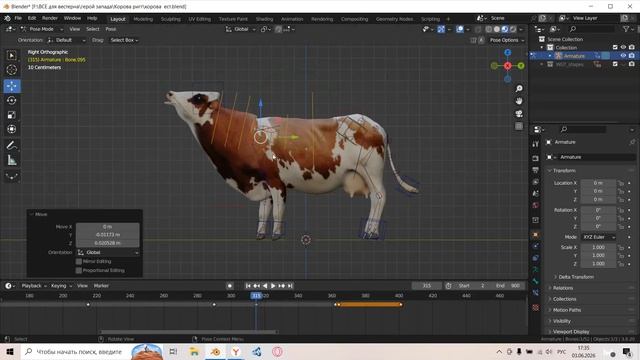Select the Select Box tool icon
Viewport: 640px width, 360px height.
click(x=12, y=56)
